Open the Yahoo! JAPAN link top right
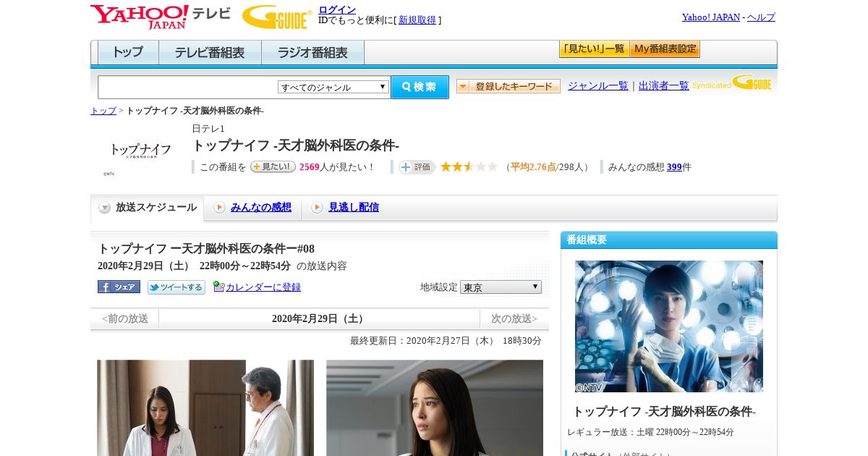 (711, 17)
